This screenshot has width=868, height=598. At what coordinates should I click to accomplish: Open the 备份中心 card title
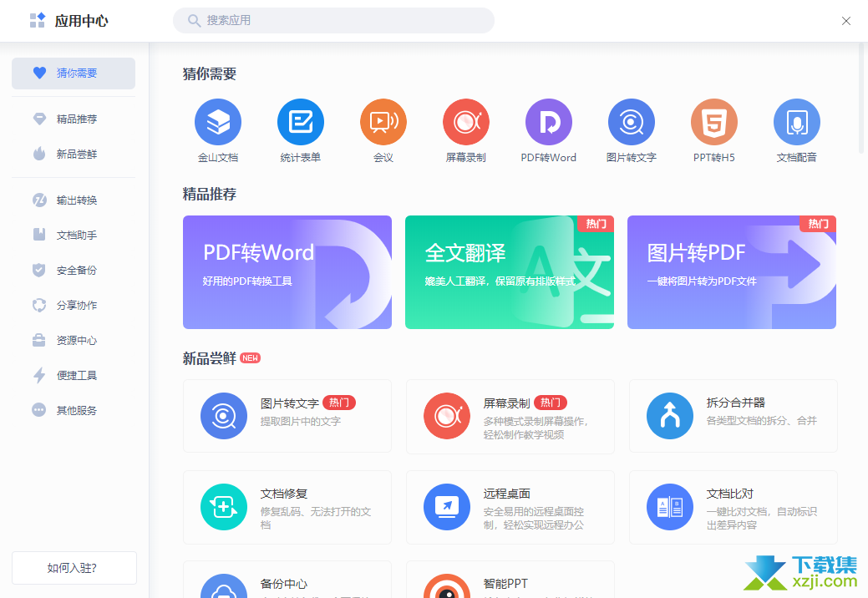[x=284, y=584]
